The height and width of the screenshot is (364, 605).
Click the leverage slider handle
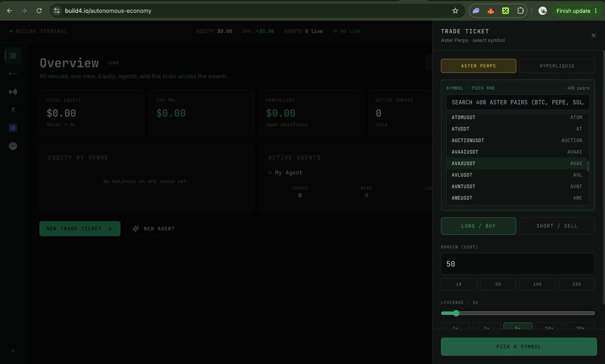click(x=456, y=313)
